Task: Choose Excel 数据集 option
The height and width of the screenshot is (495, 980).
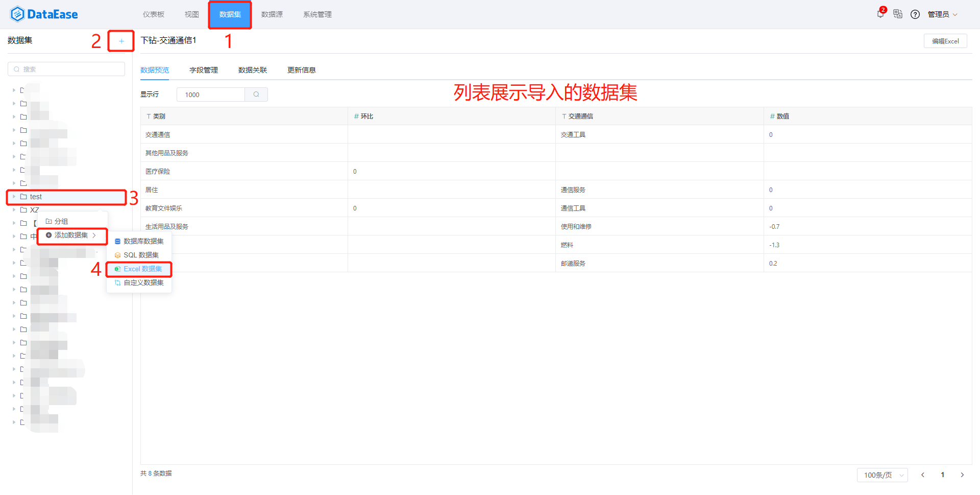Action: tap(142, 269)
